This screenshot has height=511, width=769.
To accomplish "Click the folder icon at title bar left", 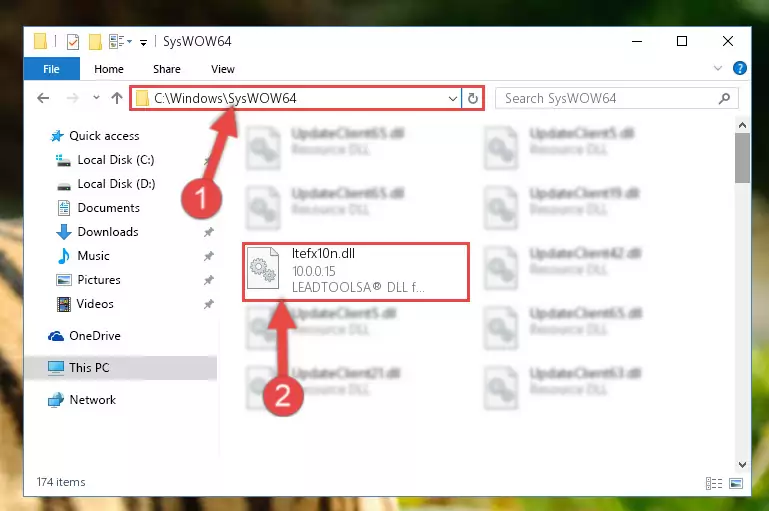I will pos(41,41).
